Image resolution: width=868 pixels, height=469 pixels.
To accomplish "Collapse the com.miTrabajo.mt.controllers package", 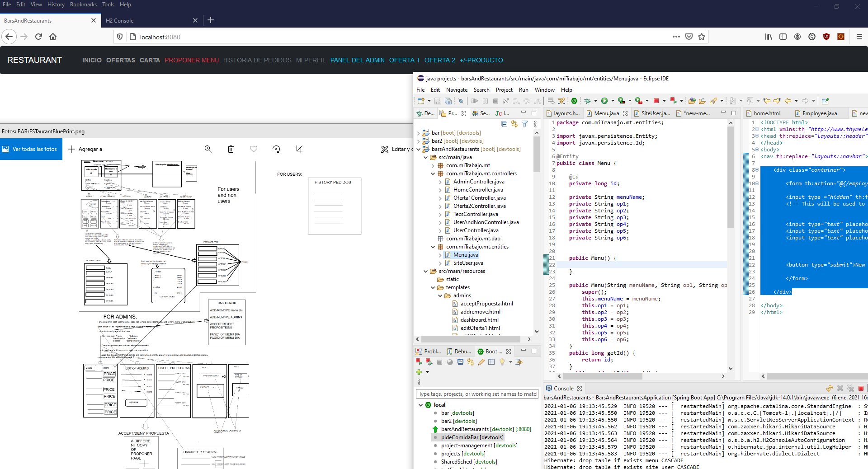I will click(433, 174).
